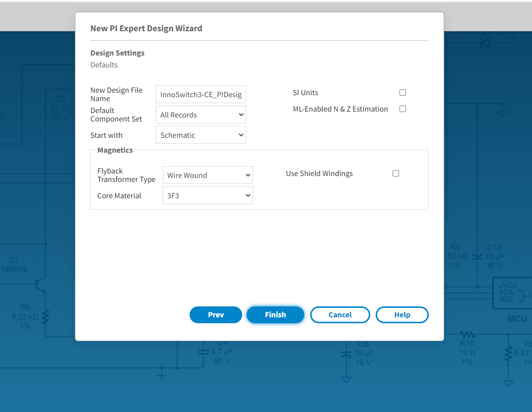Choose a Core Material from dropdown
The image size is (532, 412).
click(207, 195)
